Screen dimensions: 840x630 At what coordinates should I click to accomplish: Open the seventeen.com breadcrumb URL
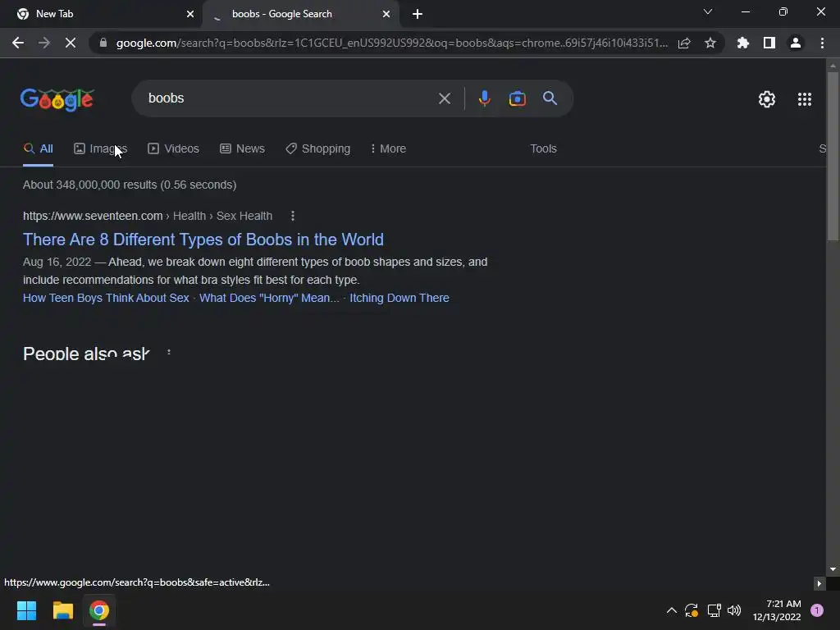(x=148, y=216)
